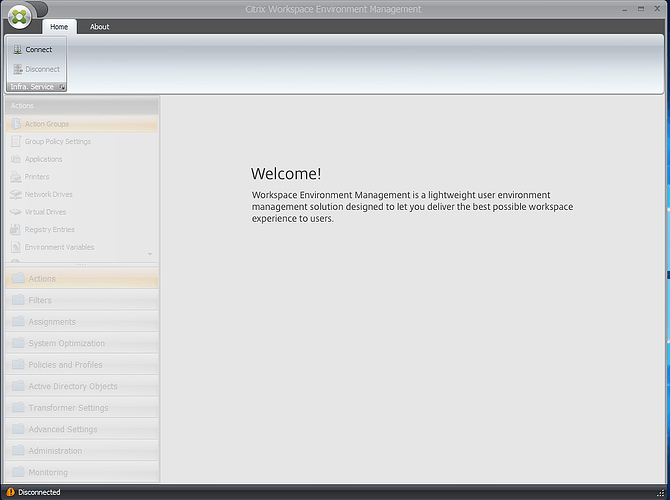670x500 pixels.
Task: Click the navigation pane splitter grip
Action: [80, 264]
